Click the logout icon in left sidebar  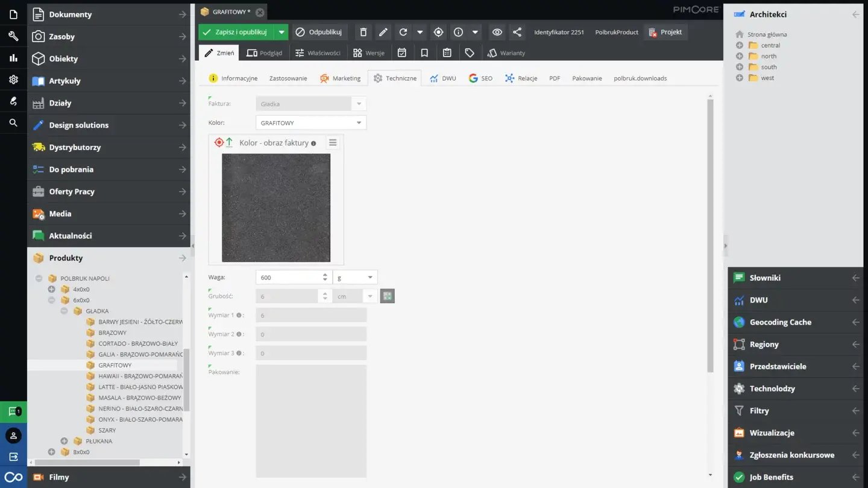click(x=13, y=457)
